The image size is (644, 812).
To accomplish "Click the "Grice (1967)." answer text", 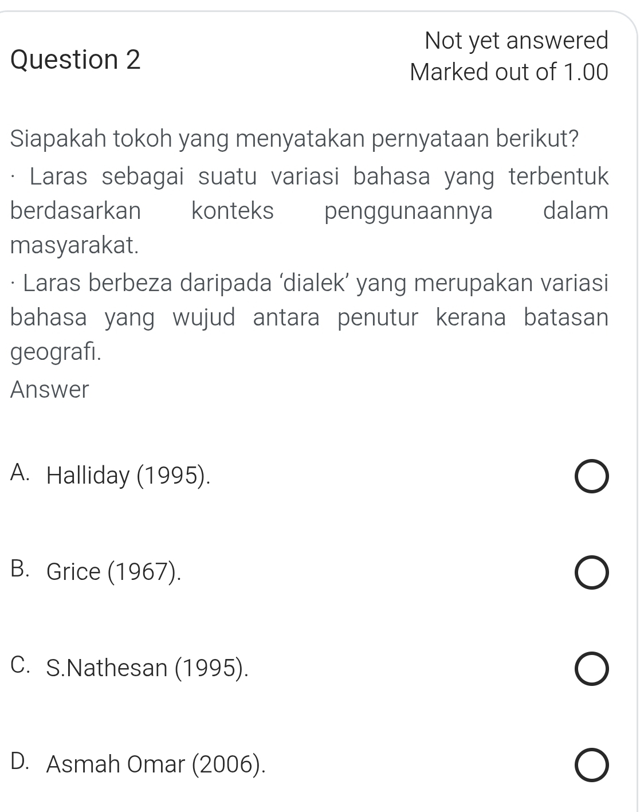I will point(113,571).
